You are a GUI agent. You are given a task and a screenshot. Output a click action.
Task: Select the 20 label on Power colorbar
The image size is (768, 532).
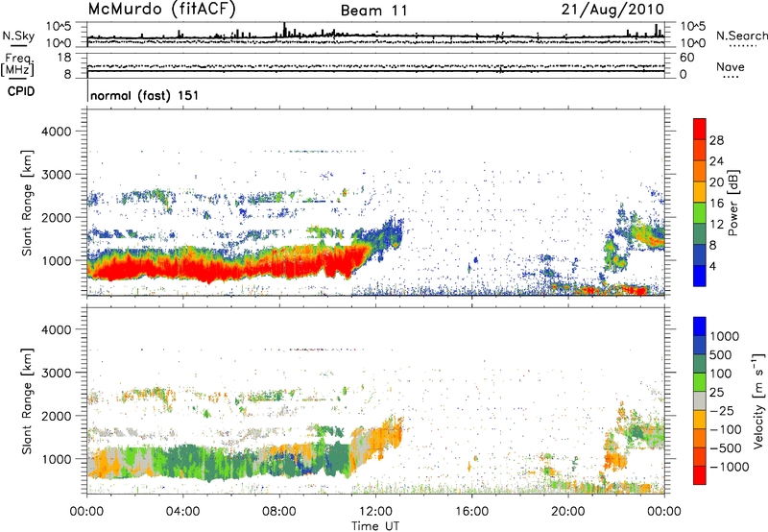click(716, 182)
